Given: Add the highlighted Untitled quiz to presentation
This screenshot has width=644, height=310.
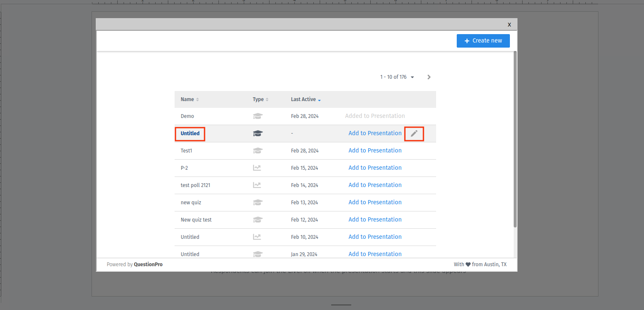Looking at the screenshot, I should pos(375,133).
